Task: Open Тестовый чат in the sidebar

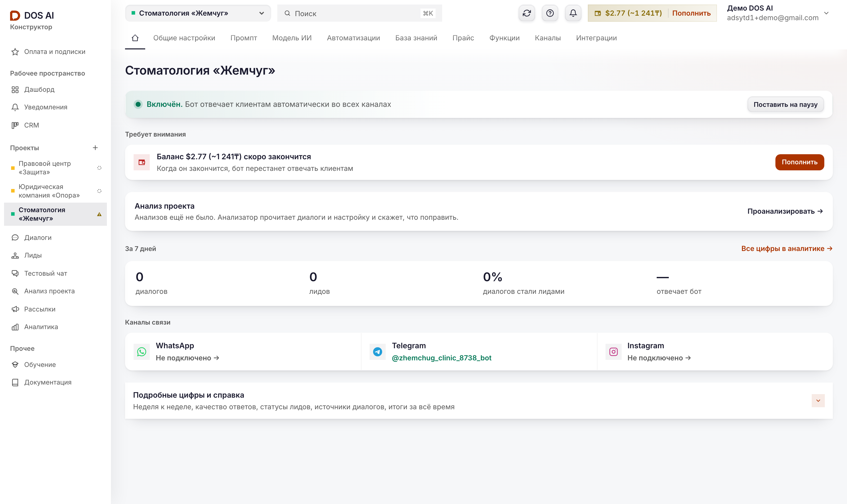Action: click(x=55, y=273)
